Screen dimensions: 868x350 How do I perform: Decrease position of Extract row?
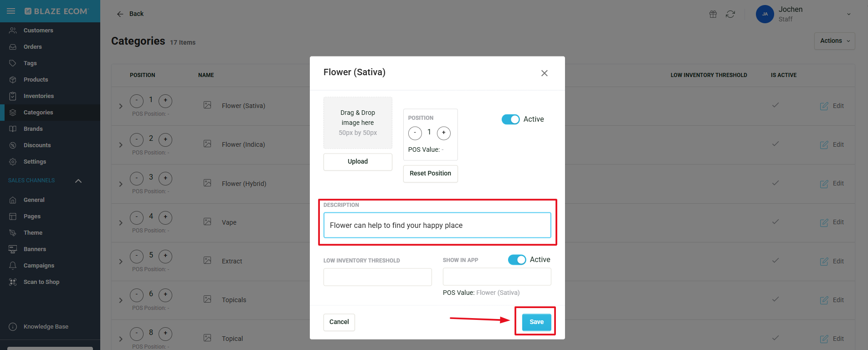point(137,256)
